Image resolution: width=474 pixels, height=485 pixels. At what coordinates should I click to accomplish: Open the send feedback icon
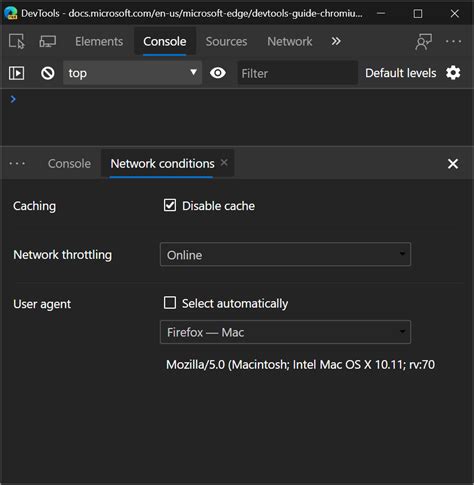(424, 41)
